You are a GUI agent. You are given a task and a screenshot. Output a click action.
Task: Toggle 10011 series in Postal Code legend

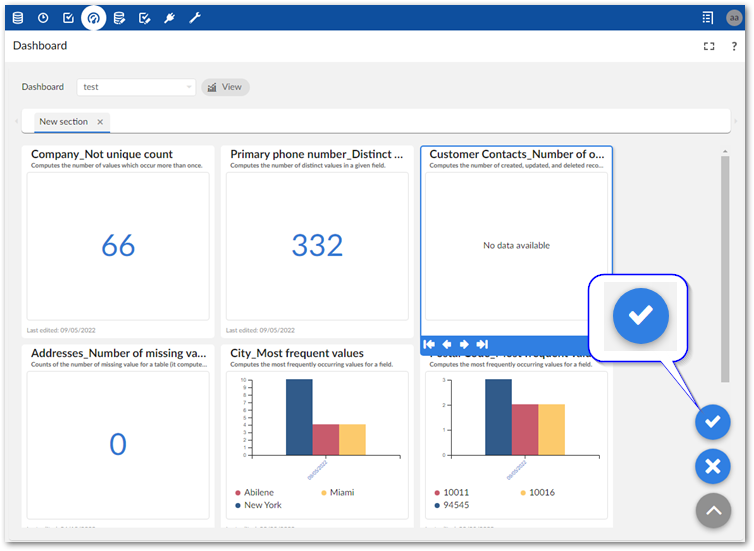[456, 492]
